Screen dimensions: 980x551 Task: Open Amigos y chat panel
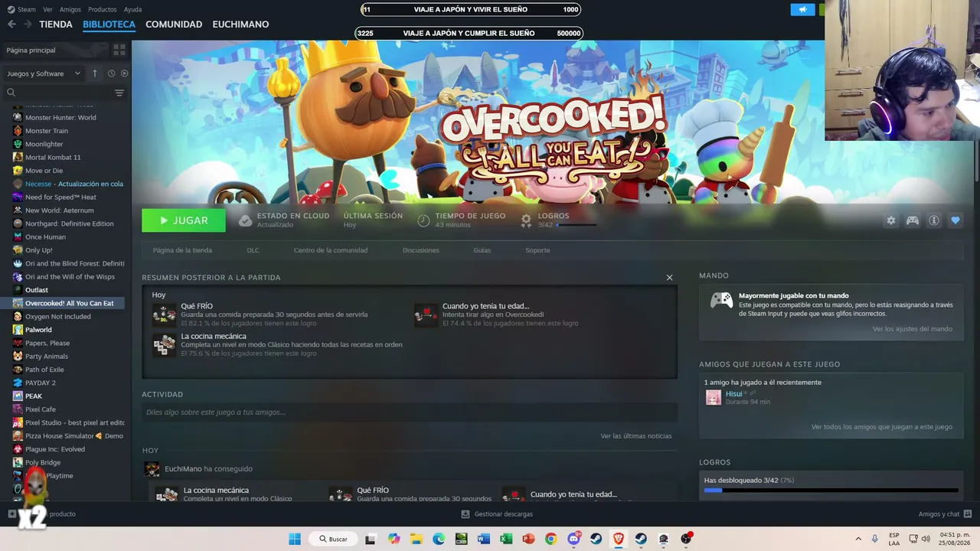coord(946,514)
